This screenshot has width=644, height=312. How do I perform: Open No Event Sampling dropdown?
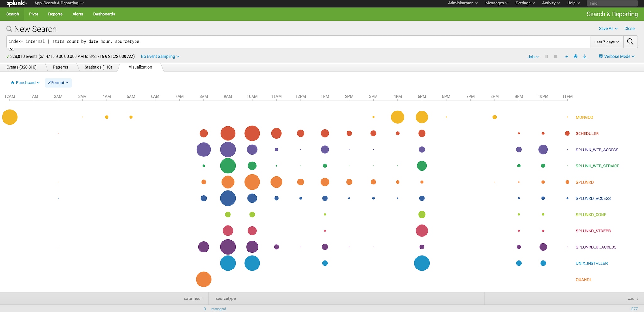(x=160, y=57)
